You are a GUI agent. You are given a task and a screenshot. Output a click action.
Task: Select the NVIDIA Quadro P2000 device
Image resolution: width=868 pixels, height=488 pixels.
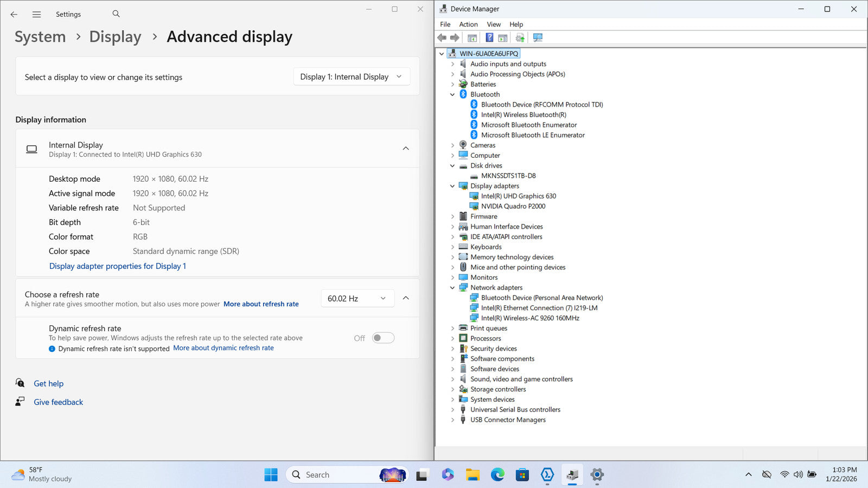(x=513, y=206)
